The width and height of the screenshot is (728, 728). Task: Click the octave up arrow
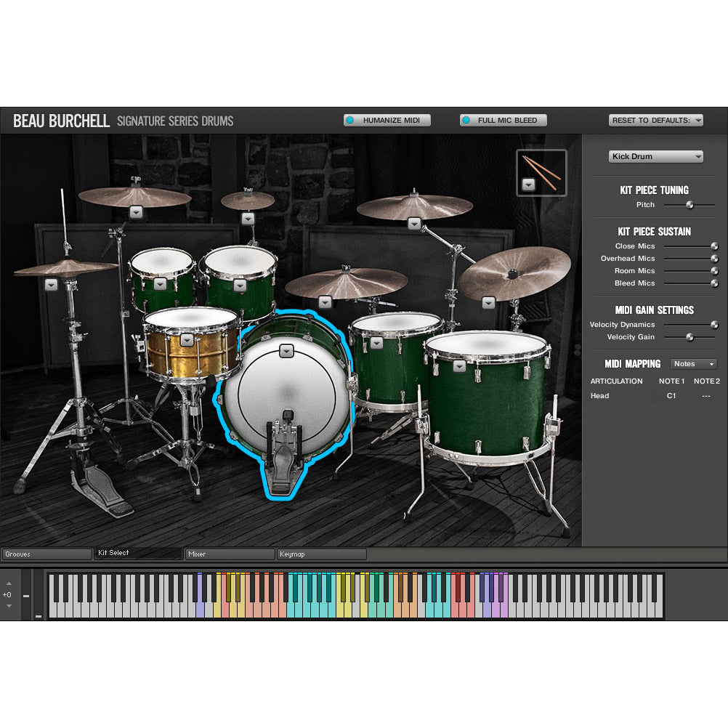(x=9, y=583)
